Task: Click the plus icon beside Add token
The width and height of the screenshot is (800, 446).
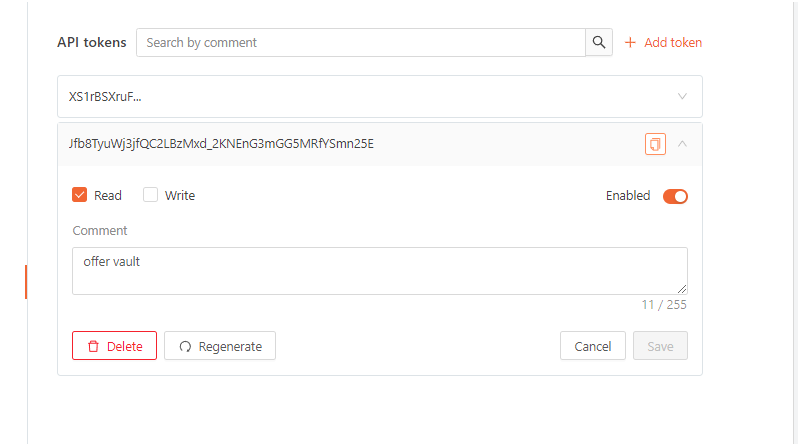Action: pos(630,42)
